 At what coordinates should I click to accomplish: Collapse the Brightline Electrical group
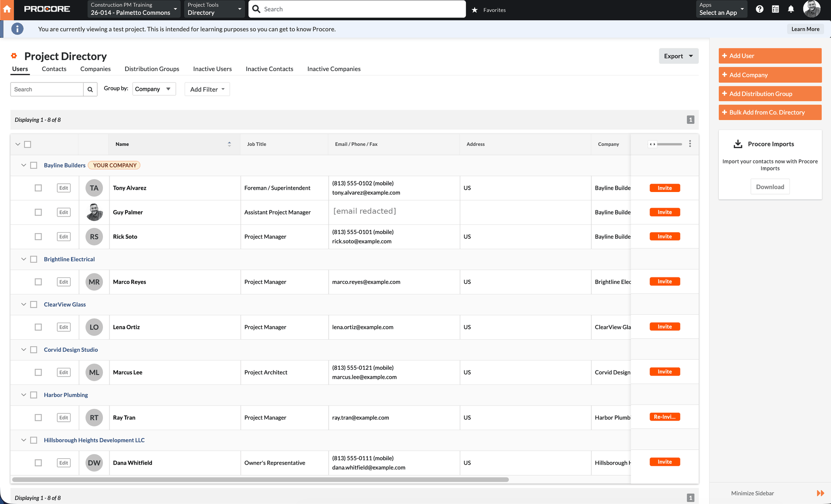[24, 259]
